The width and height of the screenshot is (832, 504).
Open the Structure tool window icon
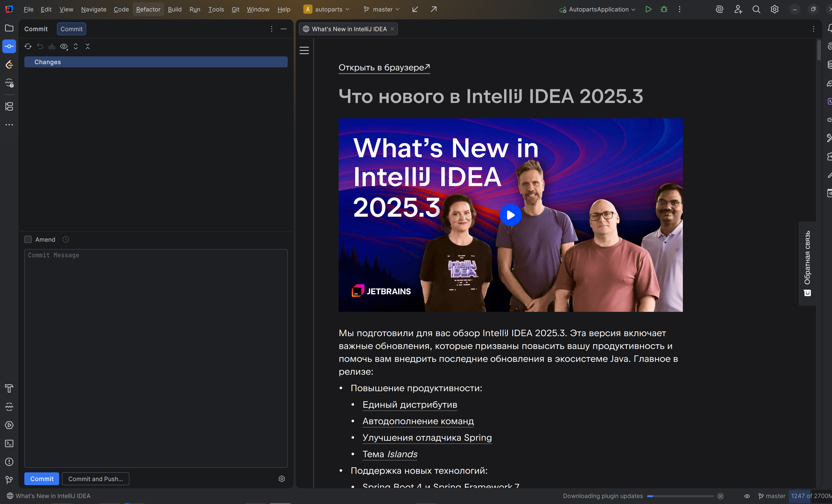click(x=9, y=107)
